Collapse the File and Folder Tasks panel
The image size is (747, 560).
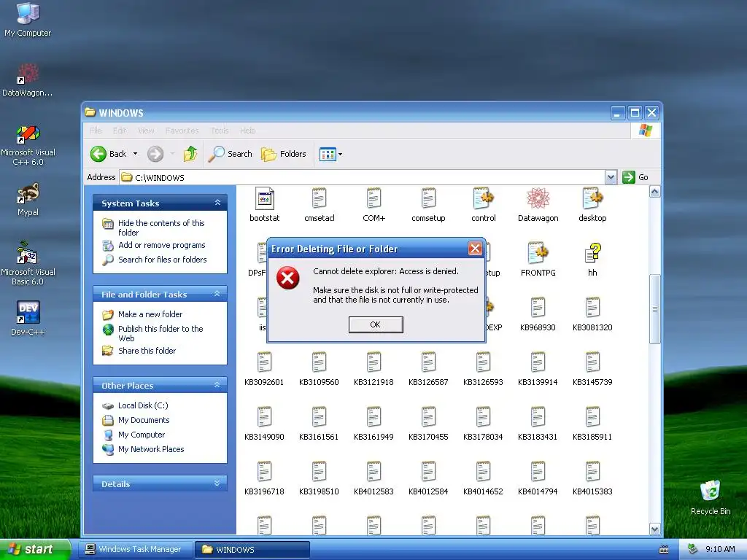[x=217, y=294]
